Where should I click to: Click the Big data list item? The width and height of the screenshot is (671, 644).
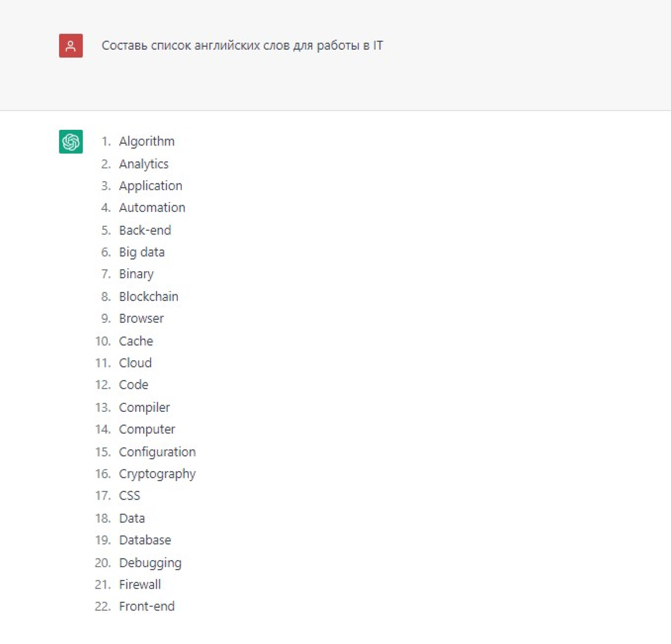142,252
